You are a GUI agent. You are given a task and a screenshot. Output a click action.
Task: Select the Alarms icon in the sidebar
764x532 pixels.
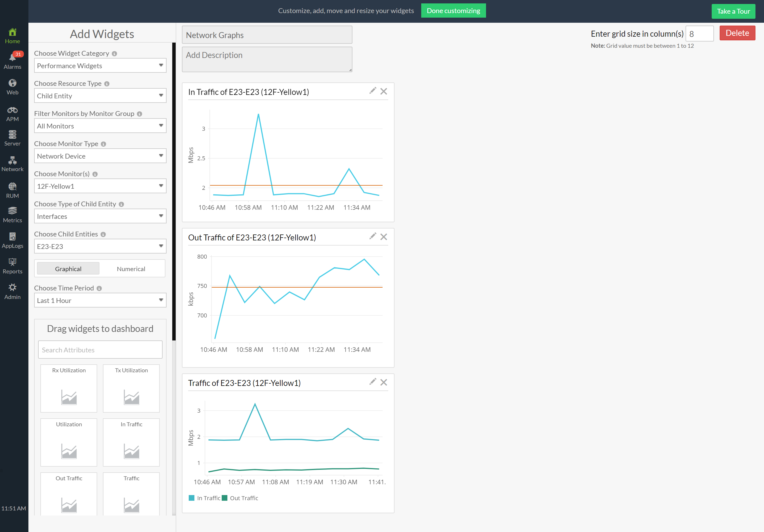click(x=12, y=60)
